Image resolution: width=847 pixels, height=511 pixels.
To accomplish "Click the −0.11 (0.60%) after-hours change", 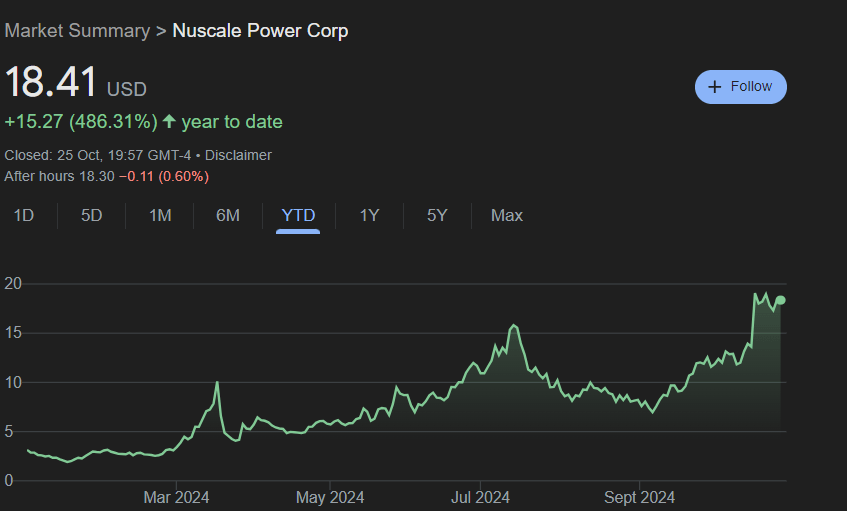I will [164, 177].
